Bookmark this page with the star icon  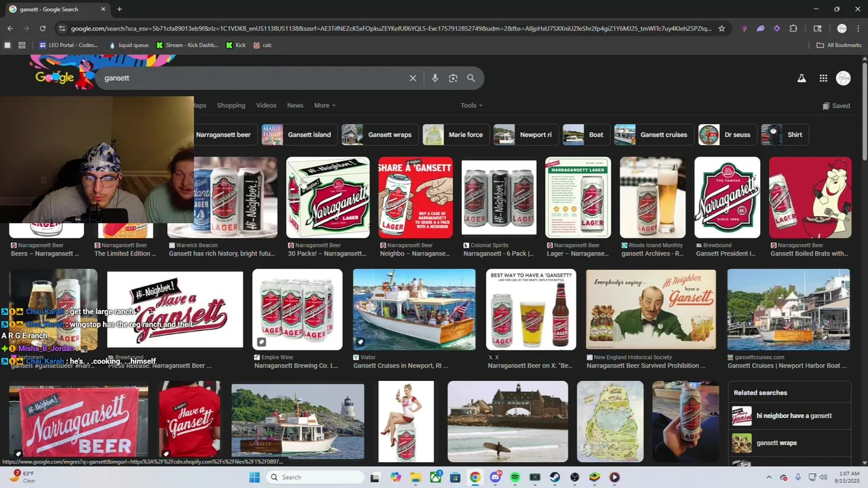722,28
